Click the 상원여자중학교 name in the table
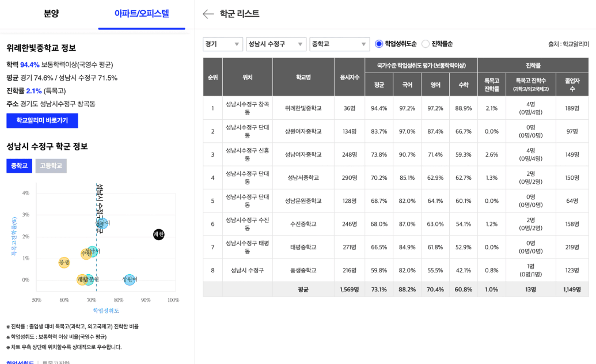 [x=303, y=131]
